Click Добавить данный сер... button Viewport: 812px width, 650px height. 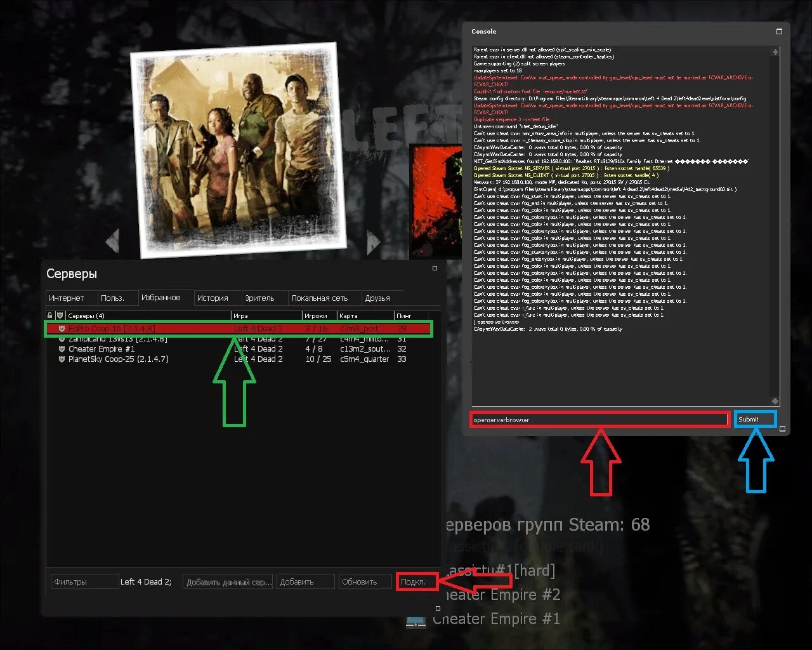(228, 581)
